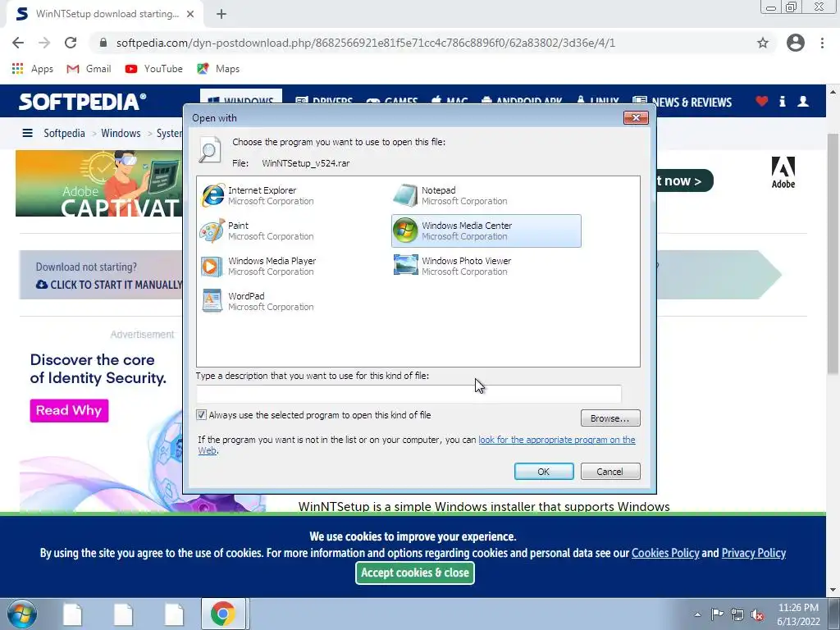Cancel the Open with dialog
This screenshot has width=840, height=630.
(x=610, y=472)
